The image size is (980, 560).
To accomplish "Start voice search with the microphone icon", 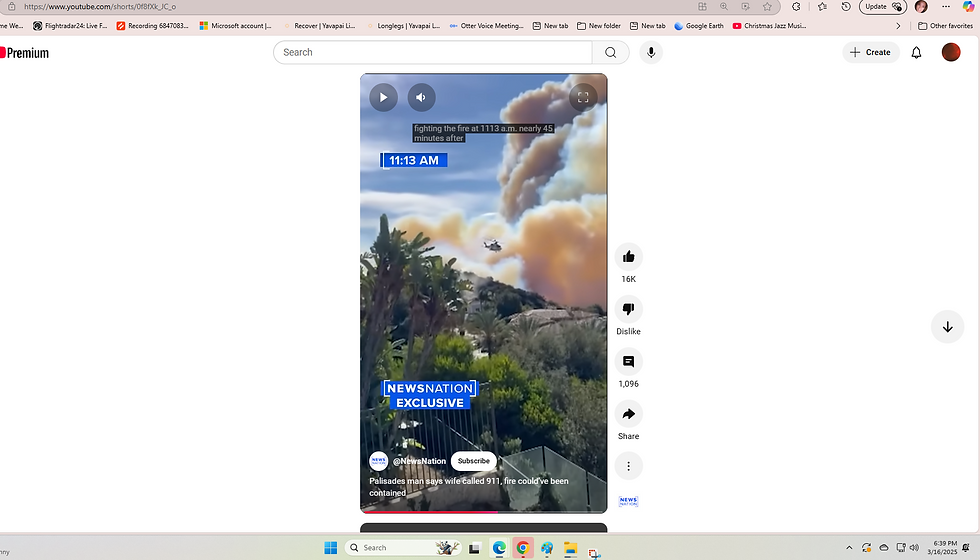I will (651, 52).
